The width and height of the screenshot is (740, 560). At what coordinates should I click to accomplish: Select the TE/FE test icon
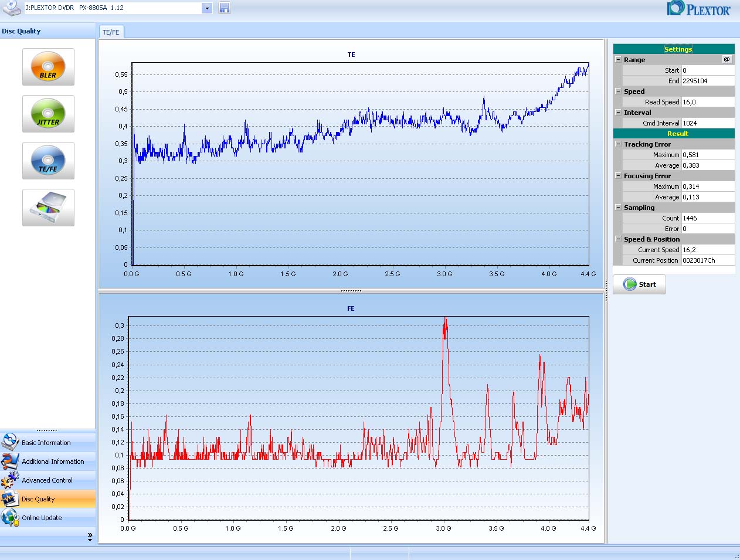pyautogui.click(x=48, y=161)
